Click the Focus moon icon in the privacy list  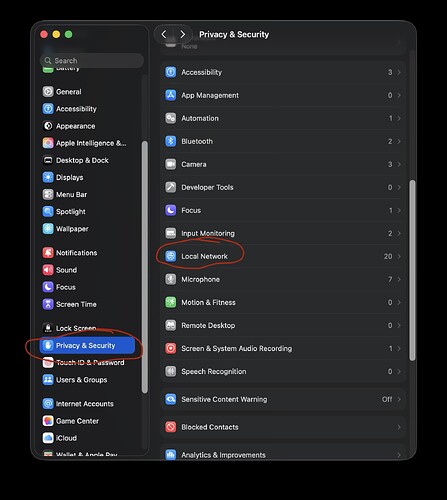tap(171, 210)
